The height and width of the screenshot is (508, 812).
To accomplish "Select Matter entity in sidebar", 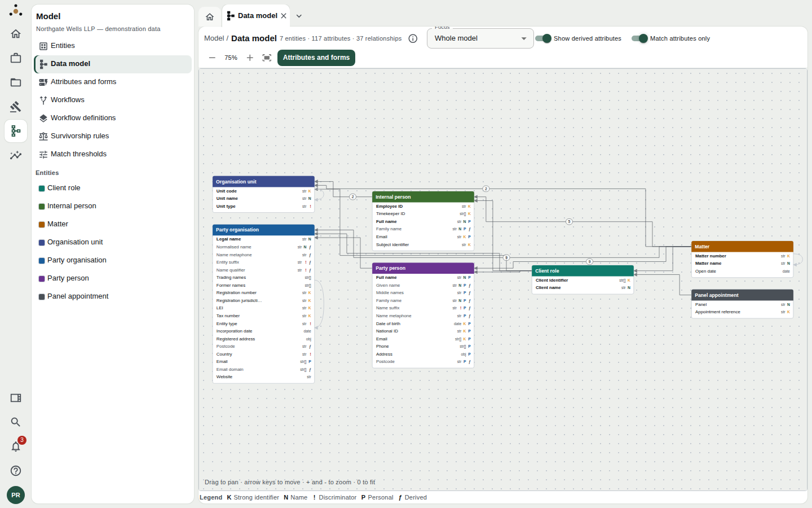I will (113, 224).
